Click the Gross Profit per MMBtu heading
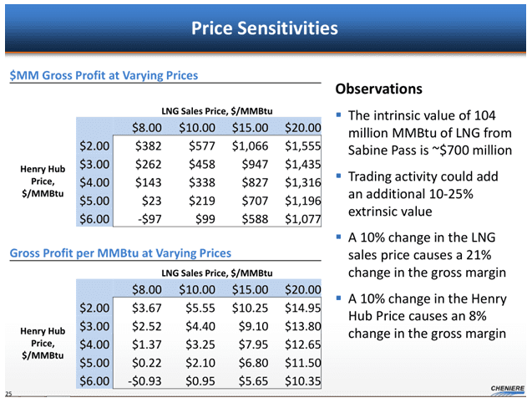 coord(120,252)
